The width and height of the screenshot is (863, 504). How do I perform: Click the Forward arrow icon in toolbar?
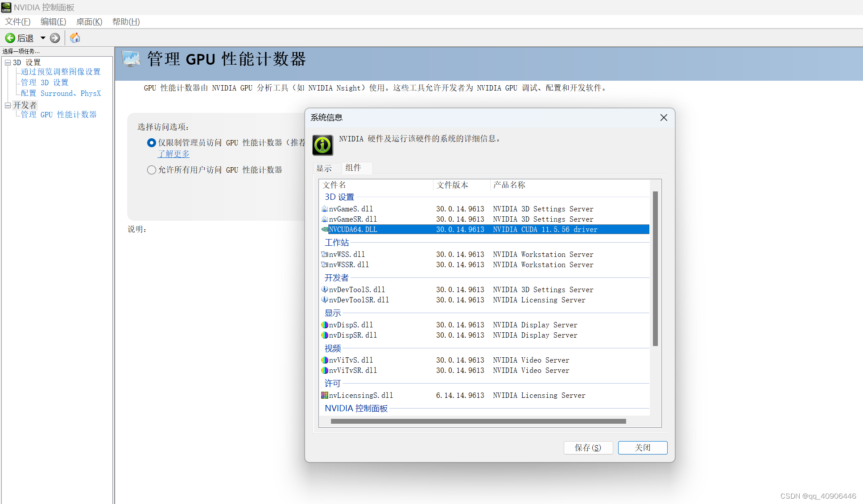click(x=55, y=38)
